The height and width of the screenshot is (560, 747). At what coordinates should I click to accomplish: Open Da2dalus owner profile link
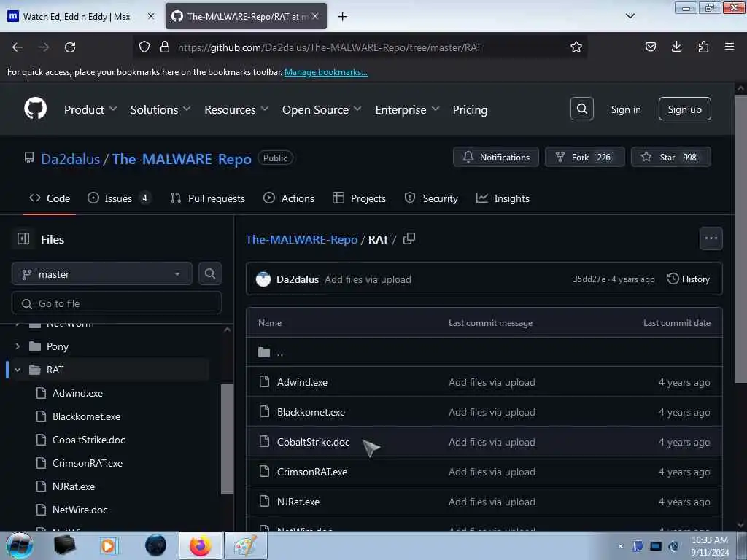71,158
